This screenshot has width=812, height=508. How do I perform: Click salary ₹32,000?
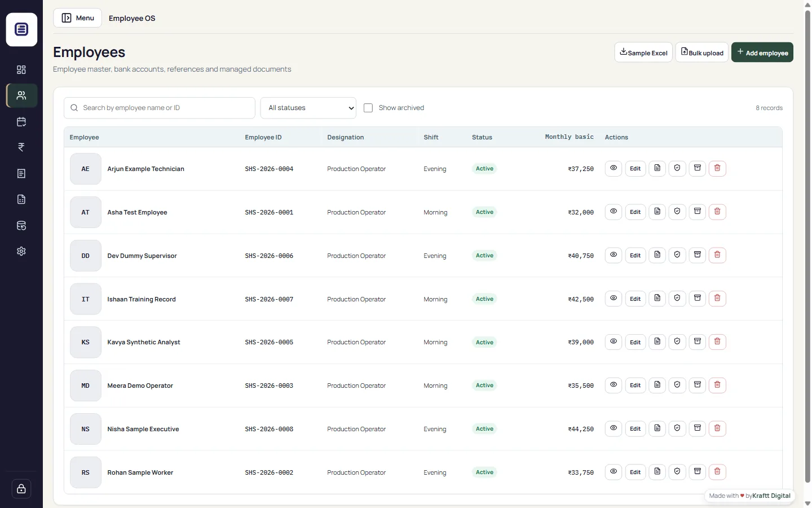(x=581, y=212)
